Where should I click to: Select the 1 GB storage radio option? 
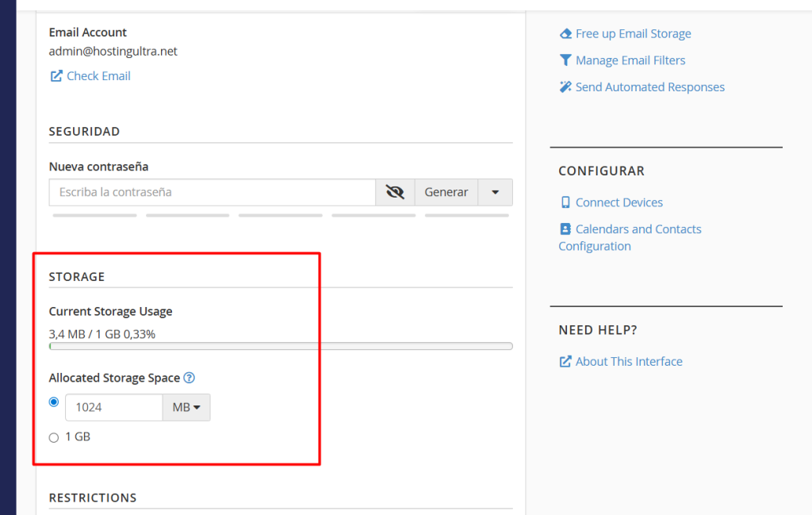point(54,437)
